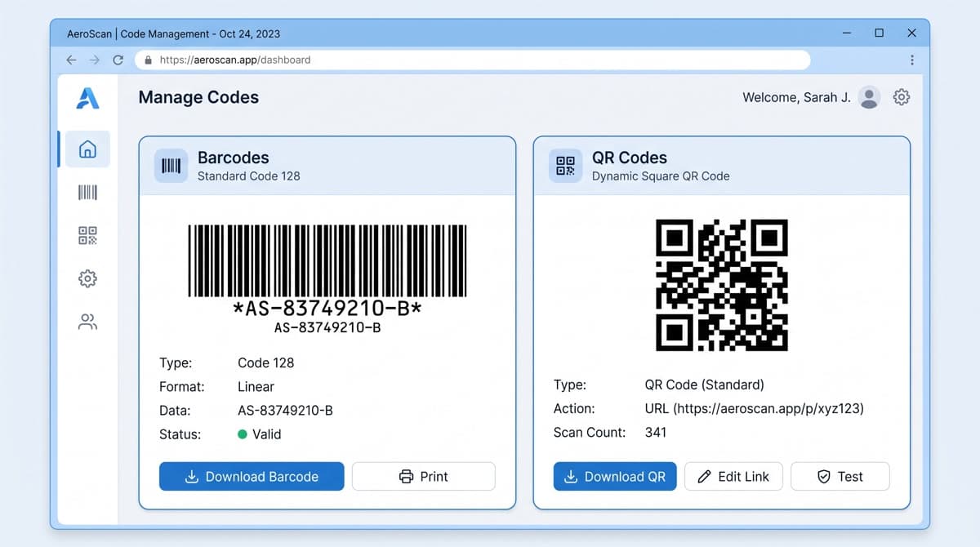This screenshot has width=980, height=547.
Task: Open the Home dashboard sidebar icon
Action: coord(87,149)
